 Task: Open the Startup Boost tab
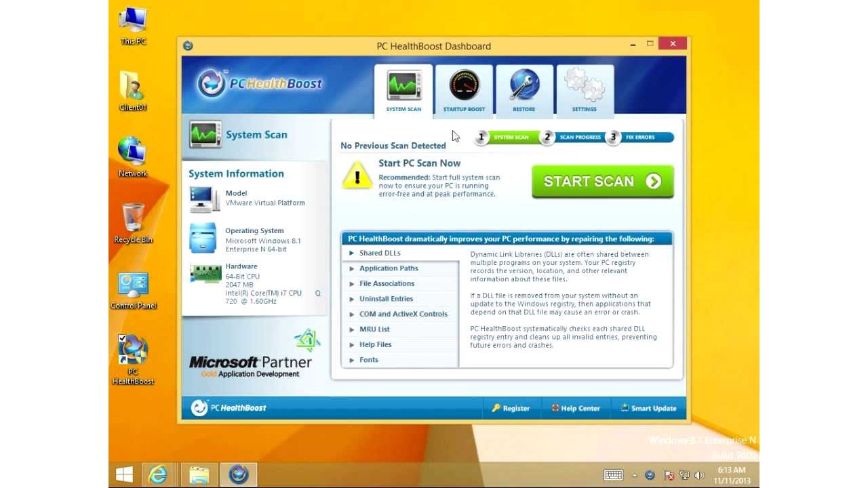(464, 91)
